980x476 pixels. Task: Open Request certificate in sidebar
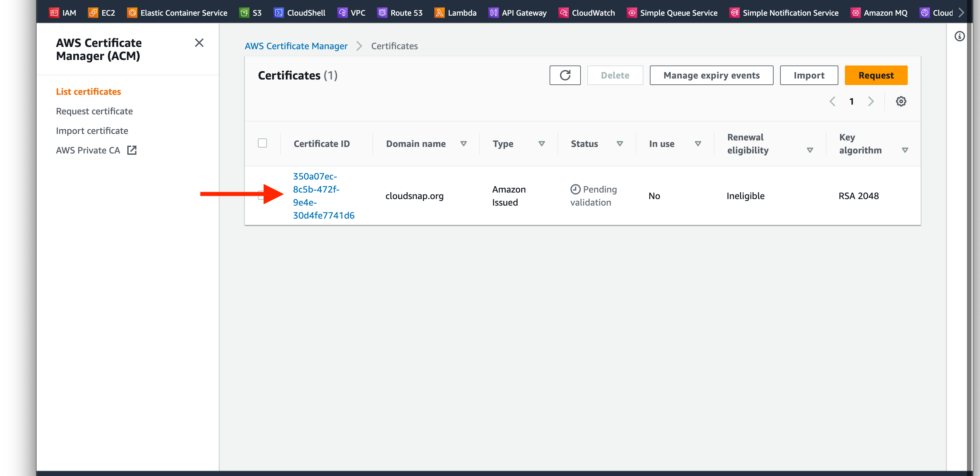click(94, 111)
